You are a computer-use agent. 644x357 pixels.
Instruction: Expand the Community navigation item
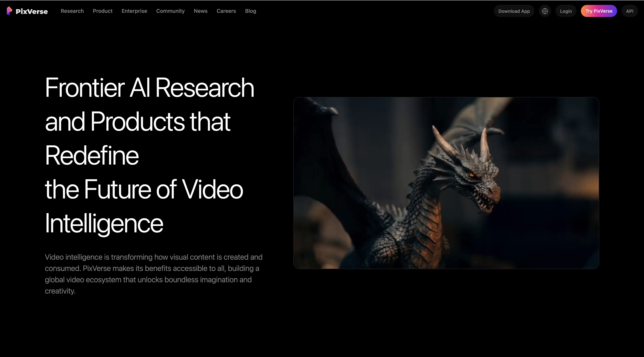pos(170,11)
